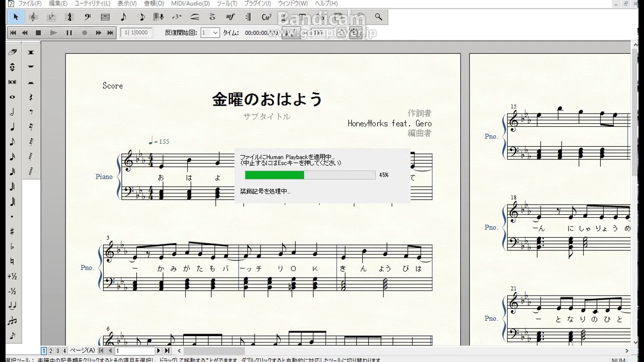Click the Record button
This screenshot has height=362, width=644.
pyautogui.click(x=84, y=33)
